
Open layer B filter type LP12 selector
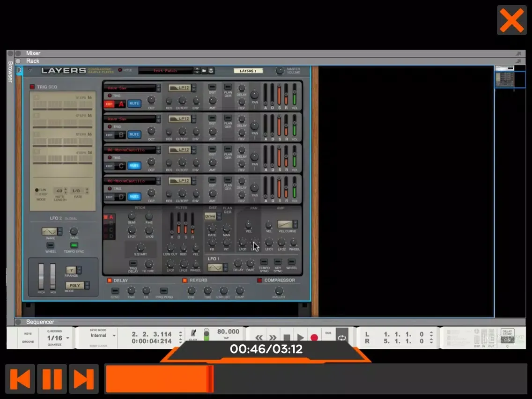(x=182, y=119)
